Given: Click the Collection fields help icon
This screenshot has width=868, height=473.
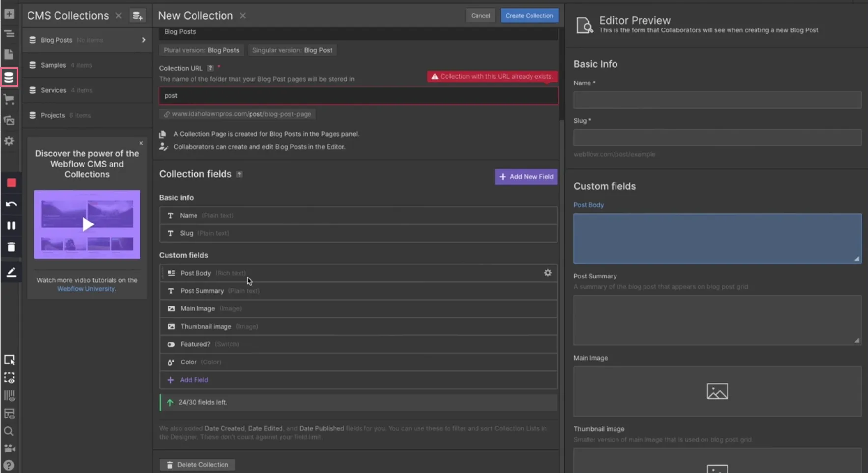Looking at the screenshot, I should [239, 174].
